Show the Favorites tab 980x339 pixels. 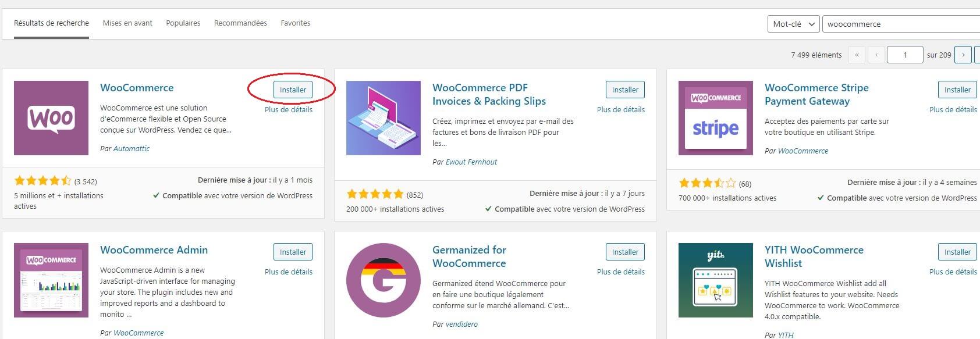click(296, 23)
